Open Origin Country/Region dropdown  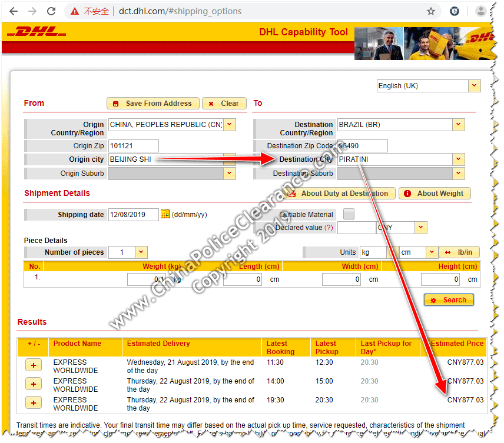coord(230,125)
